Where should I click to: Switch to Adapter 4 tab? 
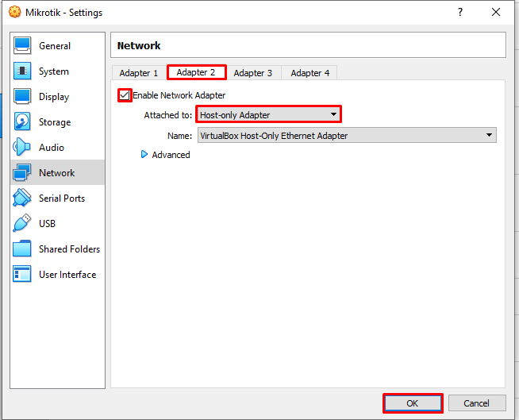click(309, 73)
